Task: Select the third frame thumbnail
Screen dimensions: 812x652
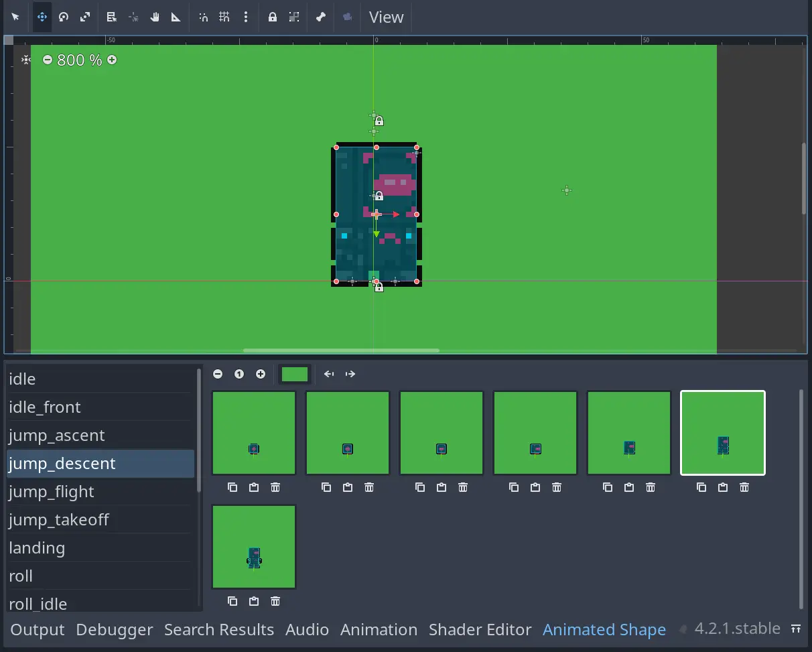Action: click(x=442, y=433)
